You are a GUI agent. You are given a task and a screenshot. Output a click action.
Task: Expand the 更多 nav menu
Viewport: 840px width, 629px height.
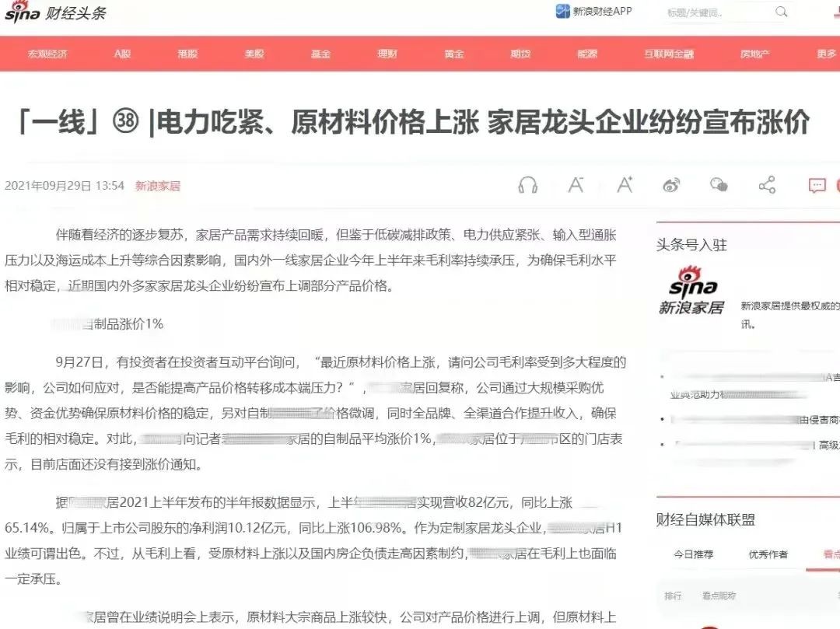pyautogui.click(x=827, y=54)
